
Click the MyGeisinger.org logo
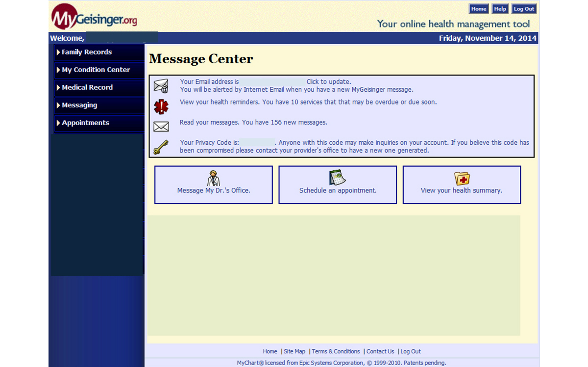tap(94, 17)
